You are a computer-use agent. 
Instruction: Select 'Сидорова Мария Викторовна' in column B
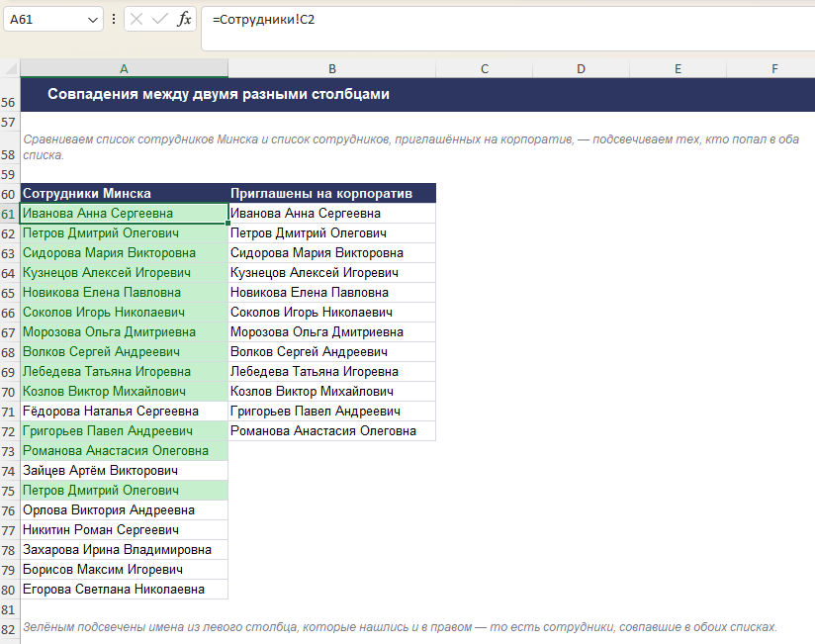(x=332, y=253)
